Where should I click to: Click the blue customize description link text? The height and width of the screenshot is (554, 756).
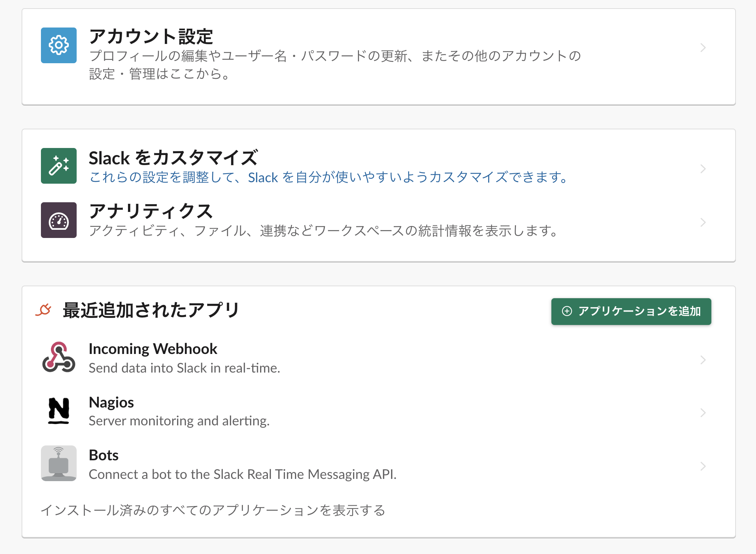click(x=329, y=177)
